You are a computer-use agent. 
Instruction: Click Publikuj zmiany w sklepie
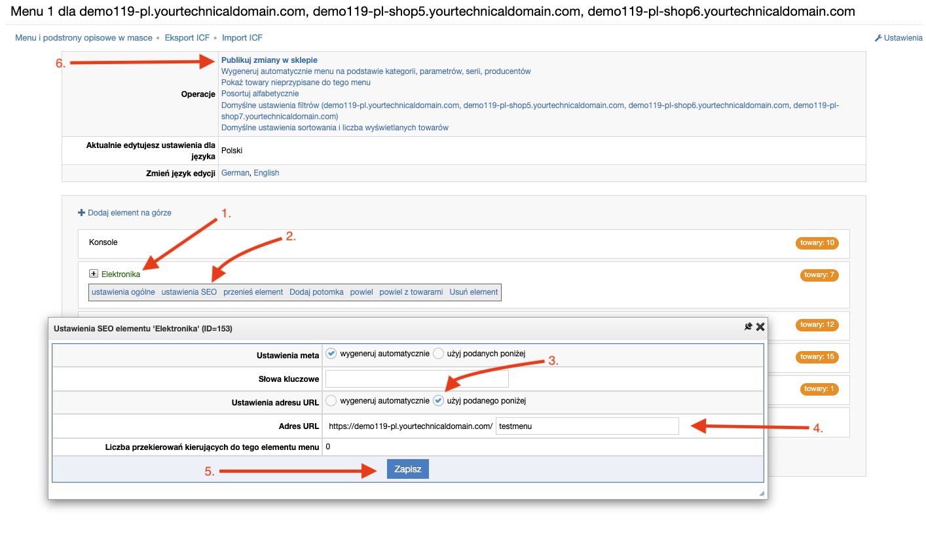(x=269, y=60)
